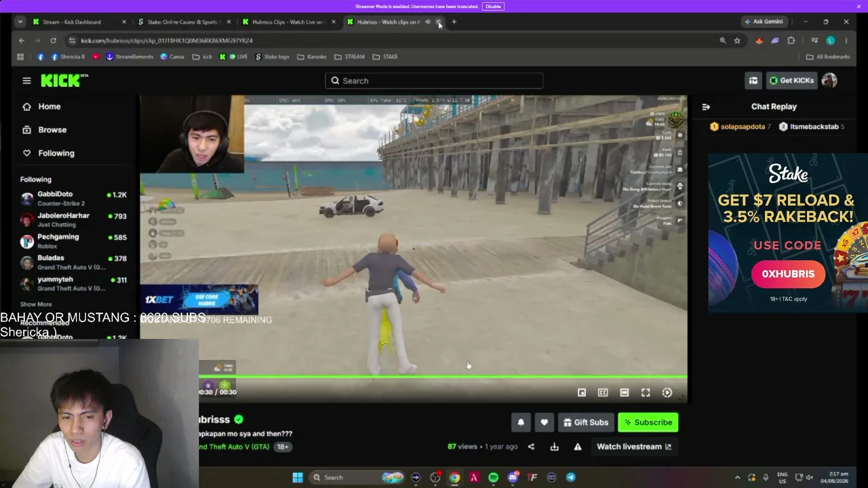Seek using the green clip progress bar
The image size is (868, 488).
point(443,376)
